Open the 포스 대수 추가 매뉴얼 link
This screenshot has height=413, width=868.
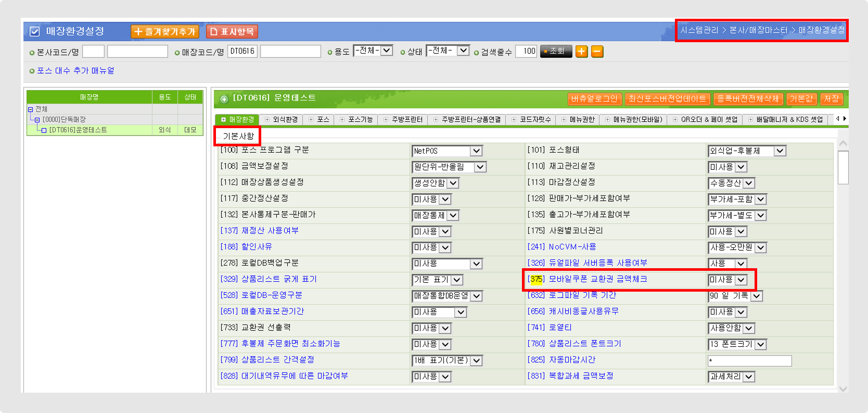click(x=75, y=71)
